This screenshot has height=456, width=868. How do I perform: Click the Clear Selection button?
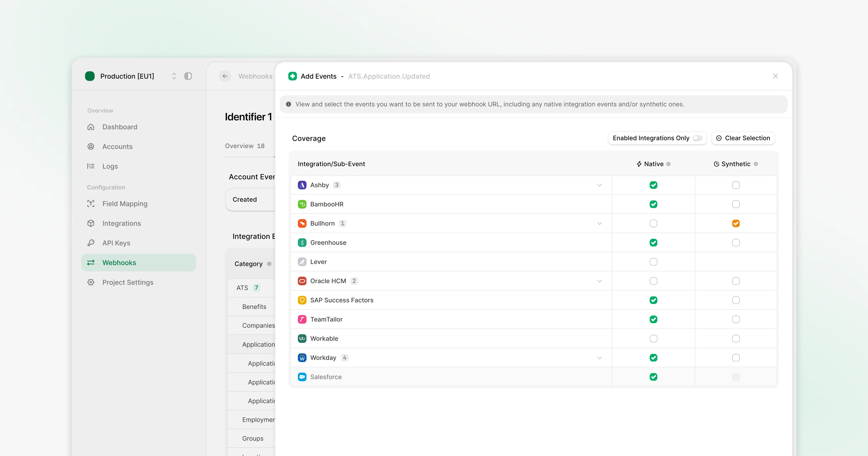tap(743, 138)
